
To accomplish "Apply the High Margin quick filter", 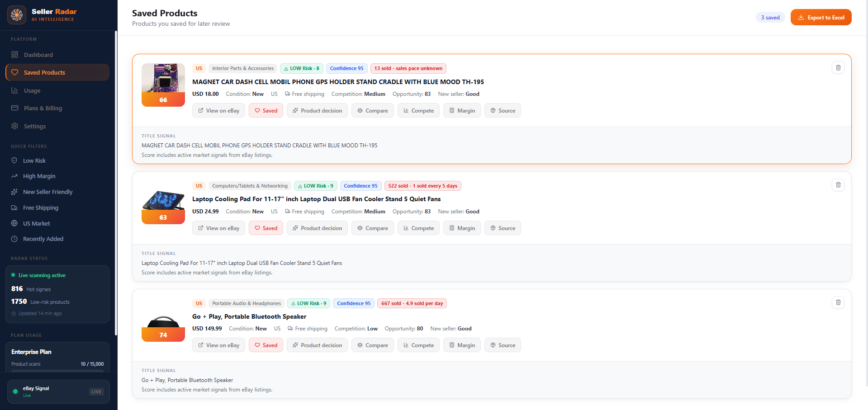I will coord(57,176).
